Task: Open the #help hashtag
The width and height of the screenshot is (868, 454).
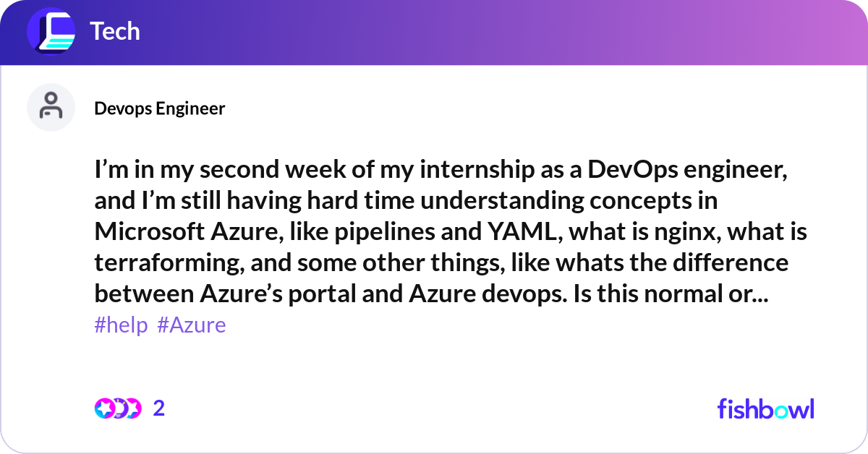Action: point(120,325)
